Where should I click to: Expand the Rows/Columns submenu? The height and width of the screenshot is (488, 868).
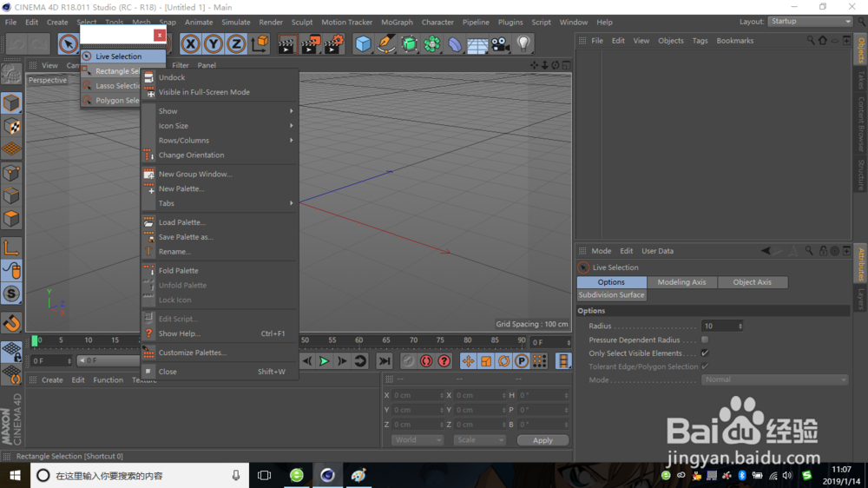(220, 140)
